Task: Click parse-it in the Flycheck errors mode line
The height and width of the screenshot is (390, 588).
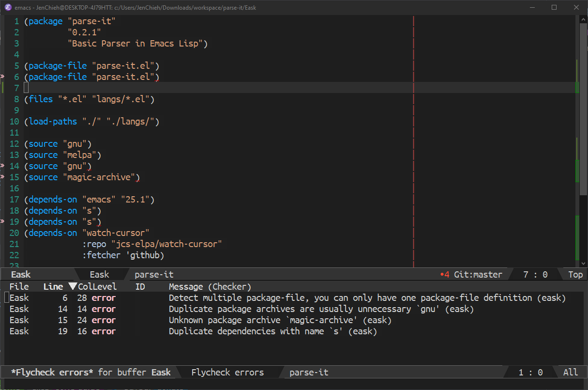Action: 309,373
